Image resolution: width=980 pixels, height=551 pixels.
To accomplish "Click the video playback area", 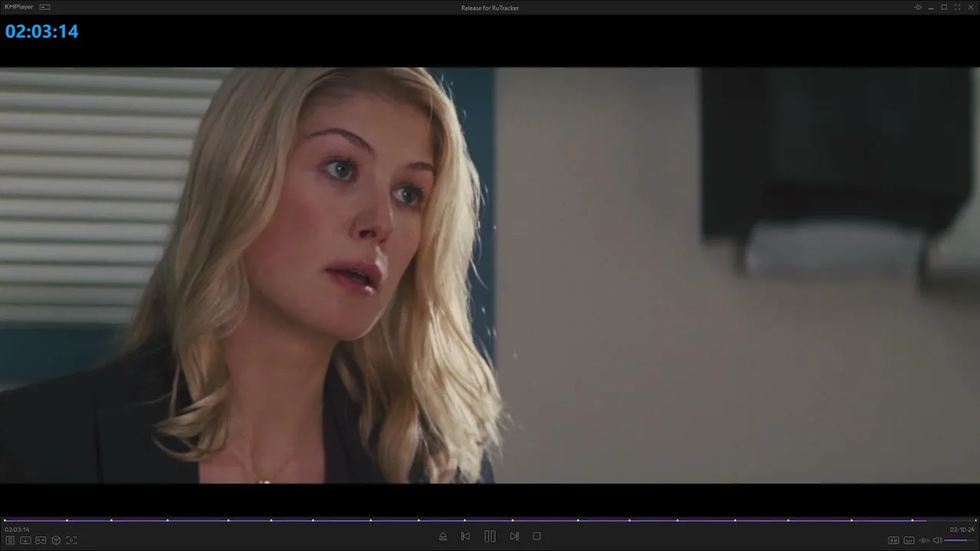I will click(490, 275).
